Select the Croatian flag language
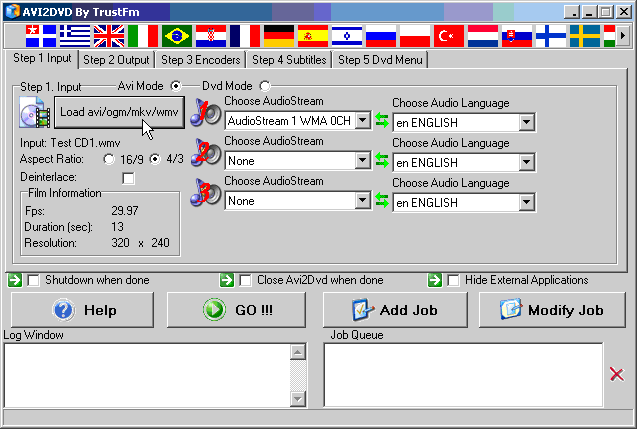637x429 pixels. [211, 36]
